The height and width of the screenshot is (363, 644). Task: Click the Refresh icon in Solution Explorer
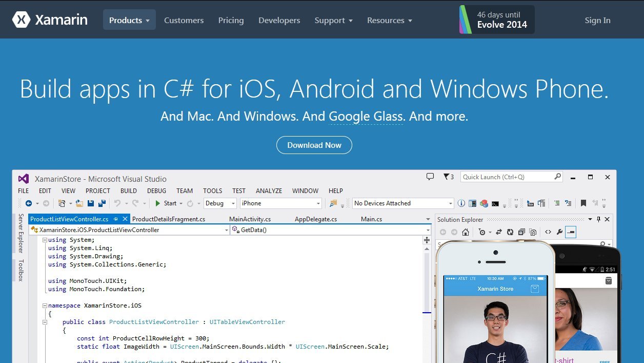tap(511, 232)
